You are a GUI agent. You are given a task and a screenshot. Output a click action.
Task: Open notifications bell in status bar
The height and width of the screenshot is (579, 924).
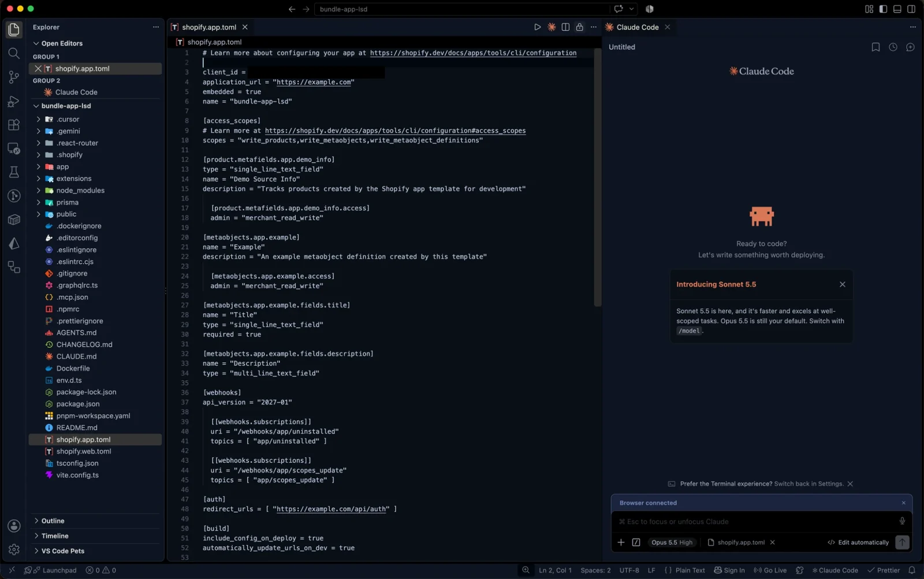point(912,570)
